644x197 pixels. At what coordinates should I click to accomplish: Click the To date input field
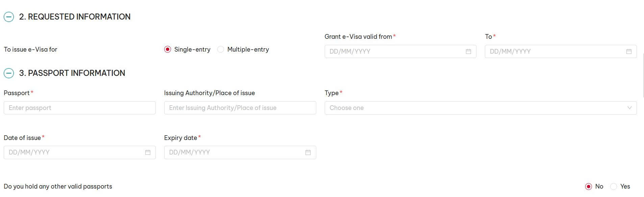click(x=554, y=52)
